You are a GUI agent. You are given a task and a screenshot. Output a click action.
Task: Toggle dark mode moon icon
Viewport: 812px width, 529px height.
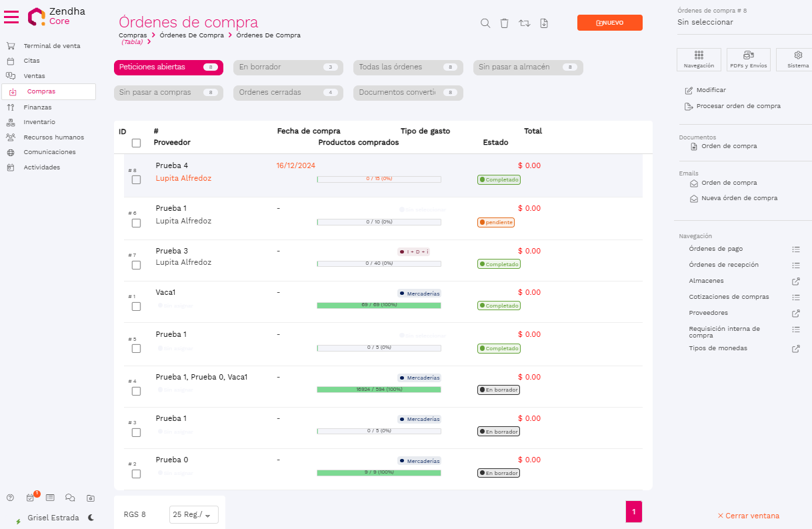(91, 518)
